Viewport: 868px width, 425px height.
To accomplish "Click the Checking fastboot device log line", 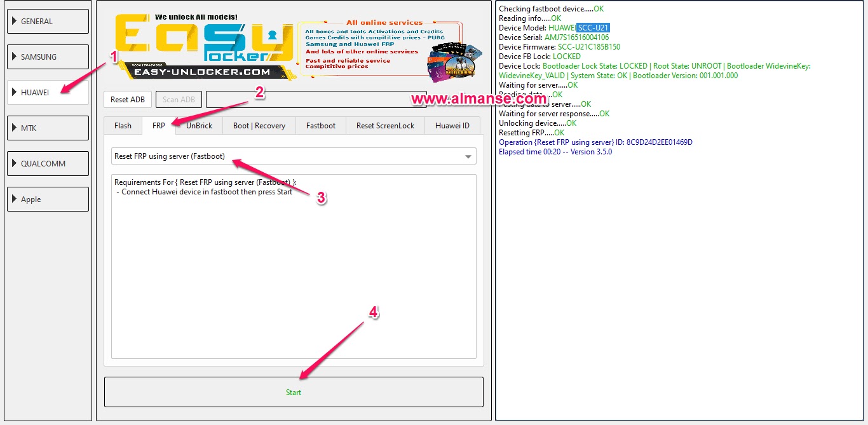I will pyautogui.click(x=551, y=9).
